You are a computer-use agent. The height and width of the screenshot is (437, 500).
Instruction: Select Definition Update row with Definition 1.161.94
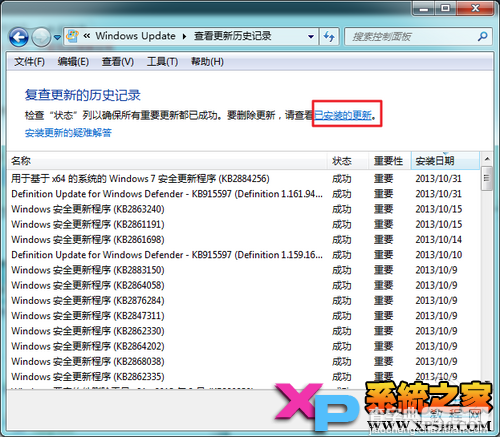(243, 194)
